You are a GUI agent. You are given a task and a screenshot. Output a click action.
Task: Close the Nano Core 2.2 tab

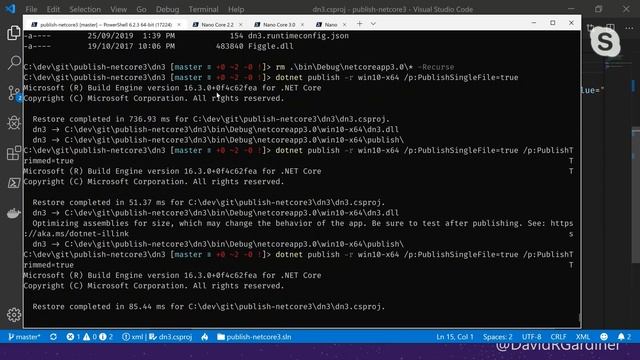click(x=241, y=24)
